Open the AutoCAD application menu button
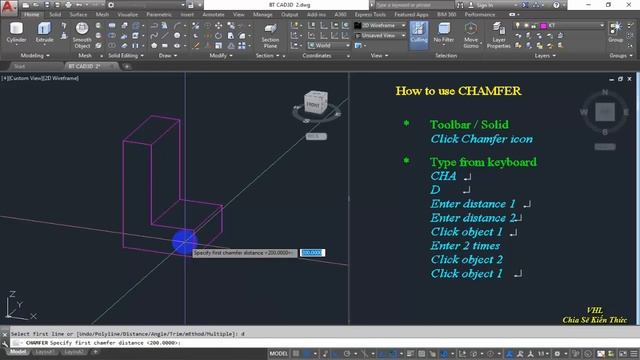640x360 pixels. (x=9, y=7)
